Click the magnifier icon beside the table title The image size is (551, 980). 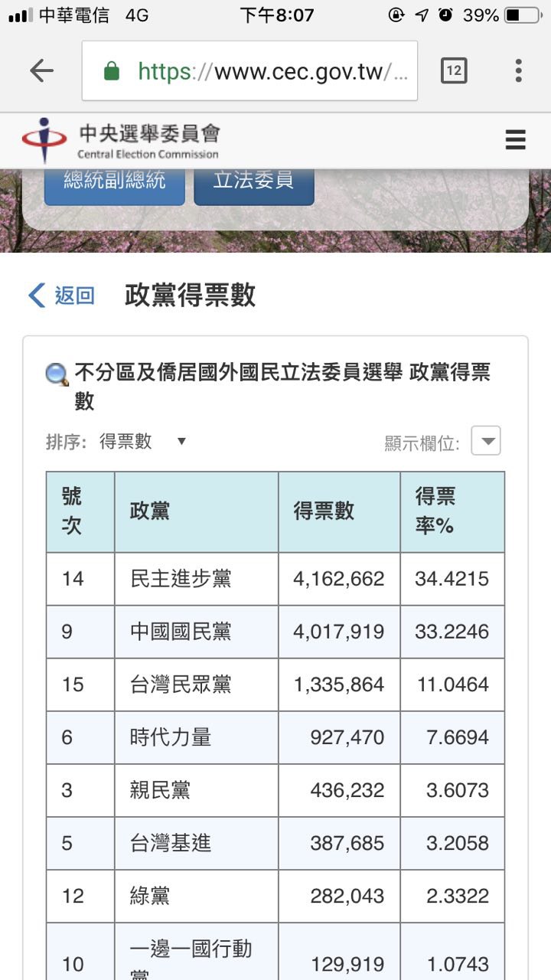click(x=57, y=374)
